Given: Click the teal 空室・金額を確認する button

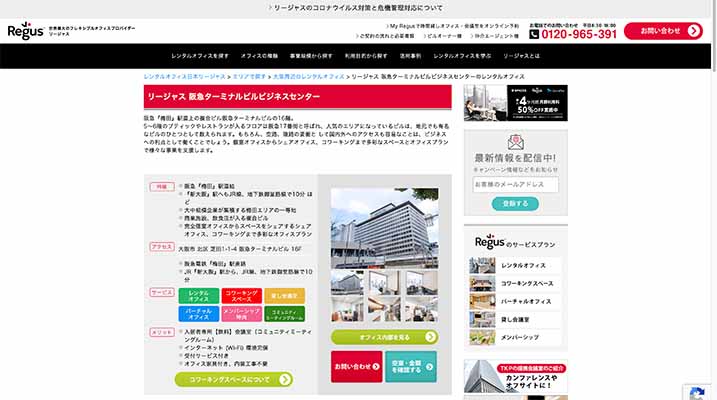Looking at the screenshot, I should [x=411, y=367].
